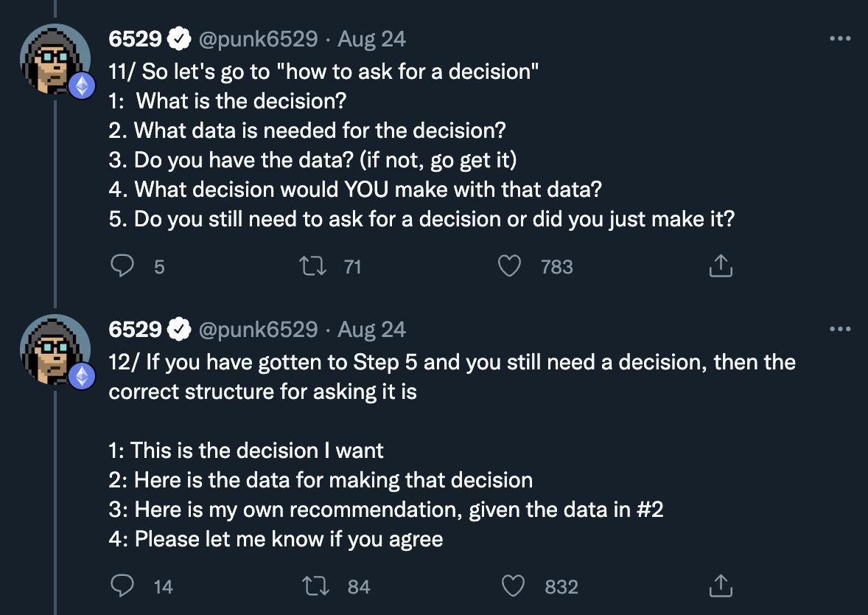Like the tweet with 783 likes
868x615 pixels.
click(510, 266)
